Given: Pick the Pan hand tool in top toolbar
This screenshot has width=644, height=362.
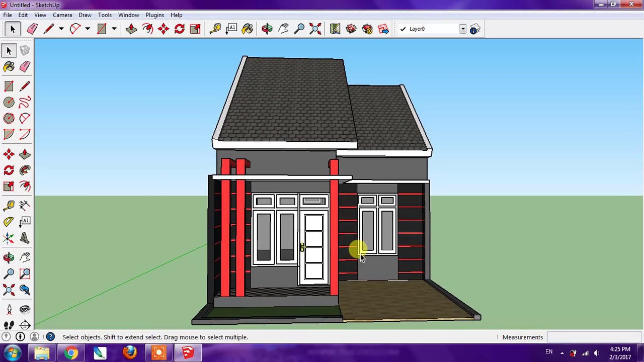Looking at the screenshot, I should coord(283,29).
